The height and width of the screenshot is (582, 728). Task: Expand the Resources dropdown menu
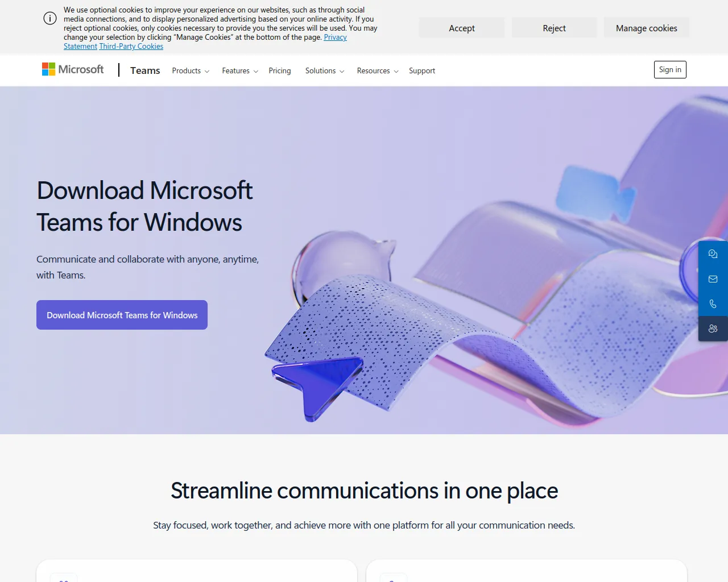378,70
